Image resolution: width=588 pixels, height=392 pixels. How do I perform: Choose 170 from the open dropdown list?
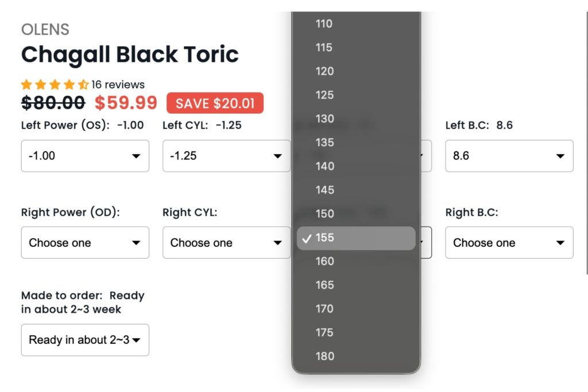click(x=324, y=309)
